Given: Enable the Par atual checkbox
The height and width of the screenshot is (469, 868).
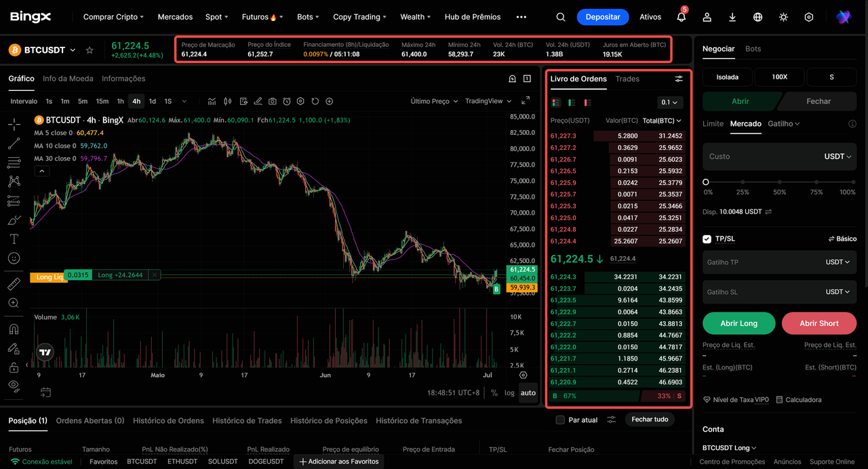Looking at the screenshot, I should tap(560, 420).
